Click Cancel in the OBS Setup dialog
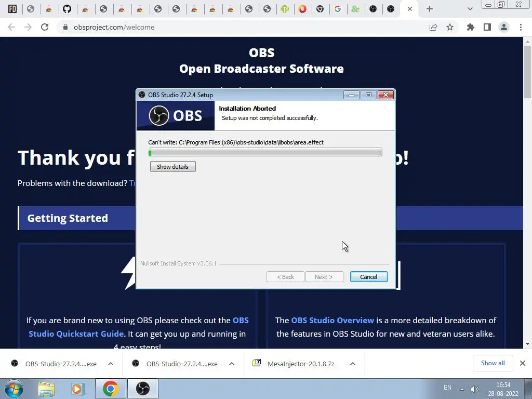The width and height of the screenshot is (532, 399). click(369, 277)
